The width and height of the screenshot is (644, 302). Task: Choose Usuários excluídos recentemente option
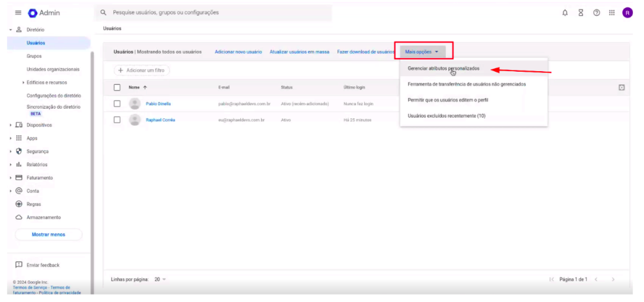click(446, 116)
